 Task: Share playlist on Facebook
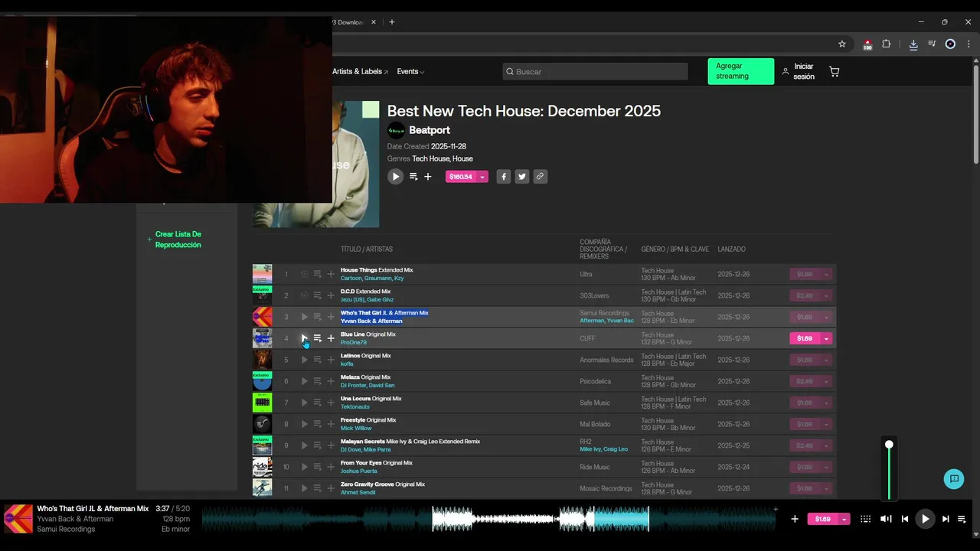504,177
